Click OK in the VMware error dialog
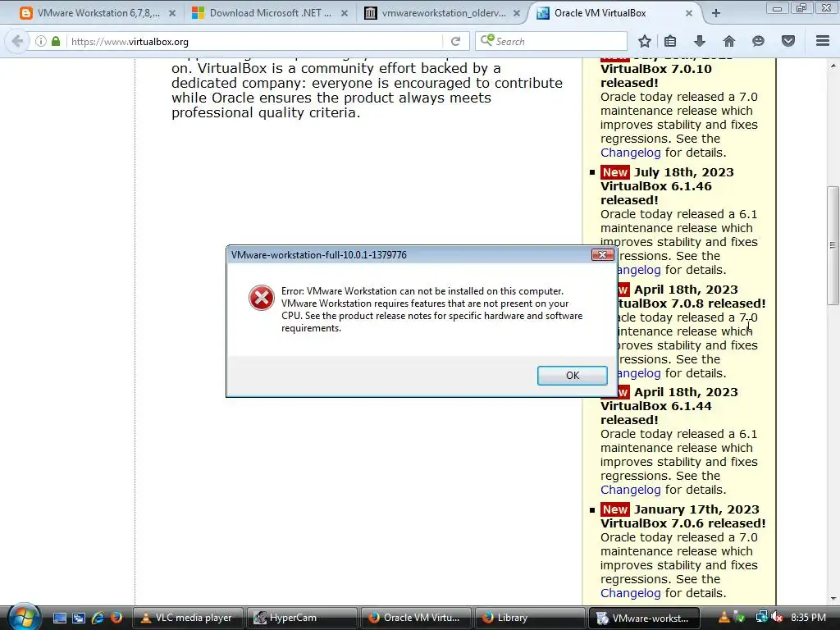The image size is (840, 630). (x=572, y=376)
